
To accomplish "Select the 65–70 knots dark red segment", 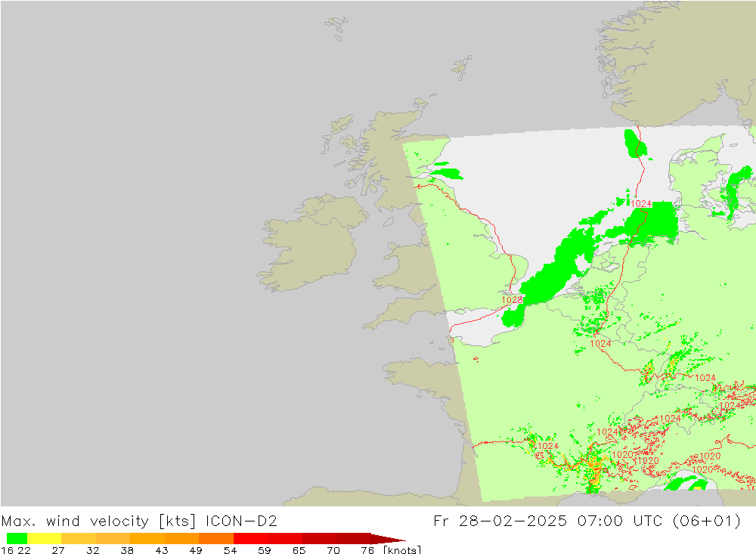I will pos(320,539).
